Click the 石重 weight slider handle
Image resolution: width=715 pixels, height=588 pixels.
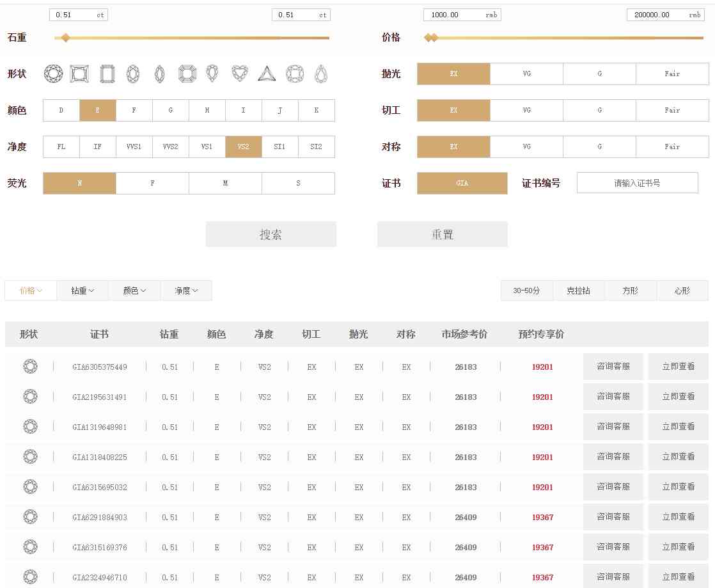[x=65, y=38]
